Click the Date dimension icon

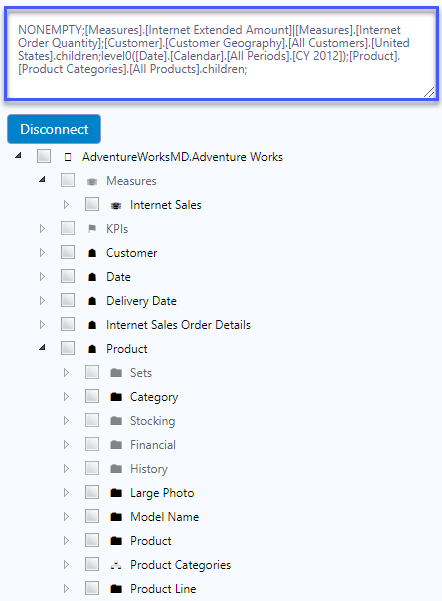(92, 277)
